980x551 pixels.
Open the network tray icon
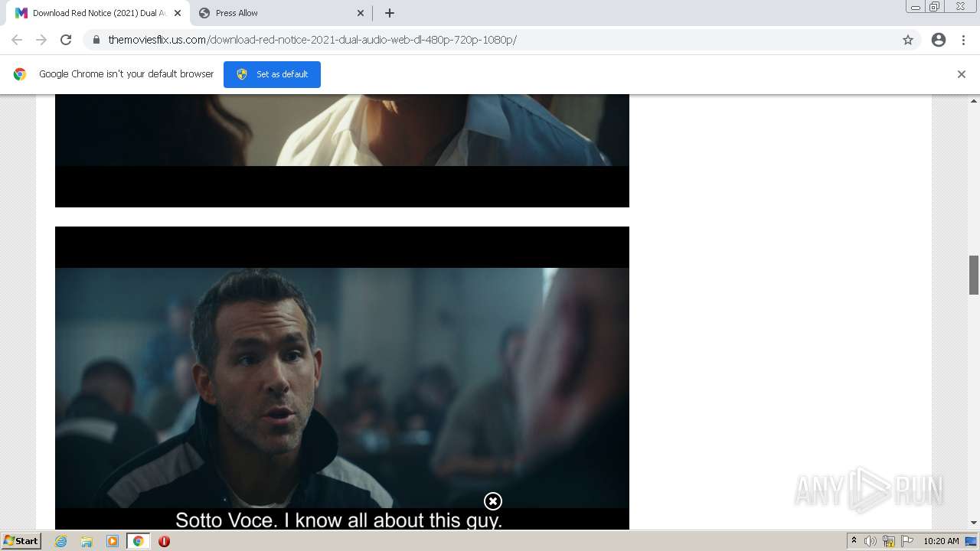click(x=889, y=541)
